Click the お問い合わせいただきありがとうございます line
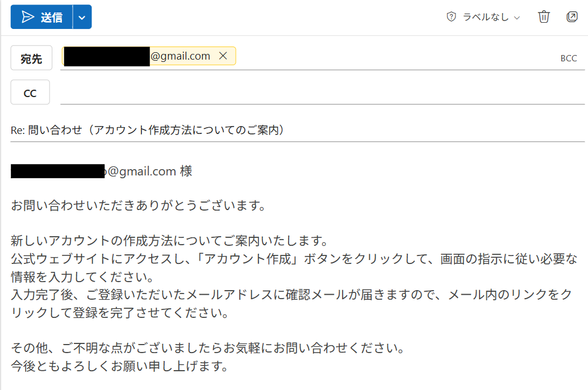This screenshot has width=588, height=390. point(139,206)
